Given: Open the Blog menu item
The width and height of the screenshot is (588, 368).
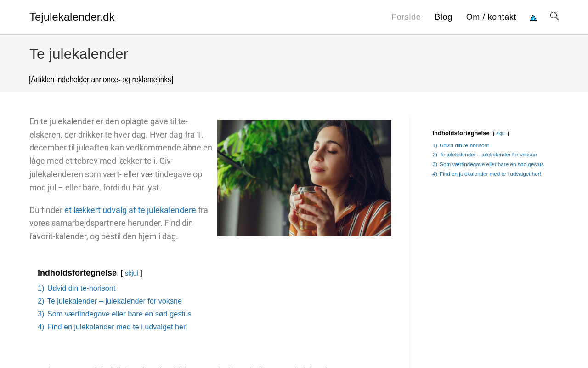Looking at the screenshot, I should coord(443,17).
